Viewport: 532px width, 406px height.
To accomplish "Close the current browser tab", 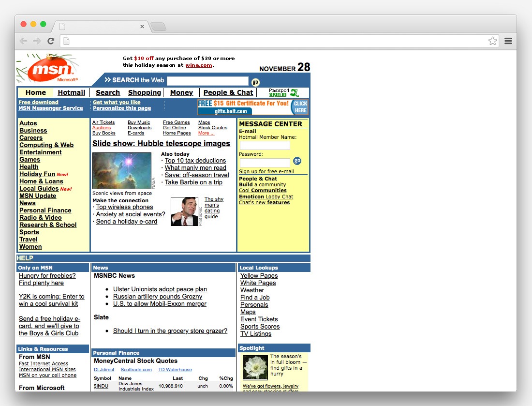I will (x=142, y=27).
